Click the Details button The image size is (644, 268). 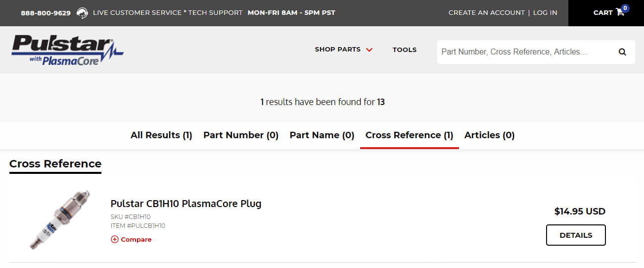tap(576, 235)
